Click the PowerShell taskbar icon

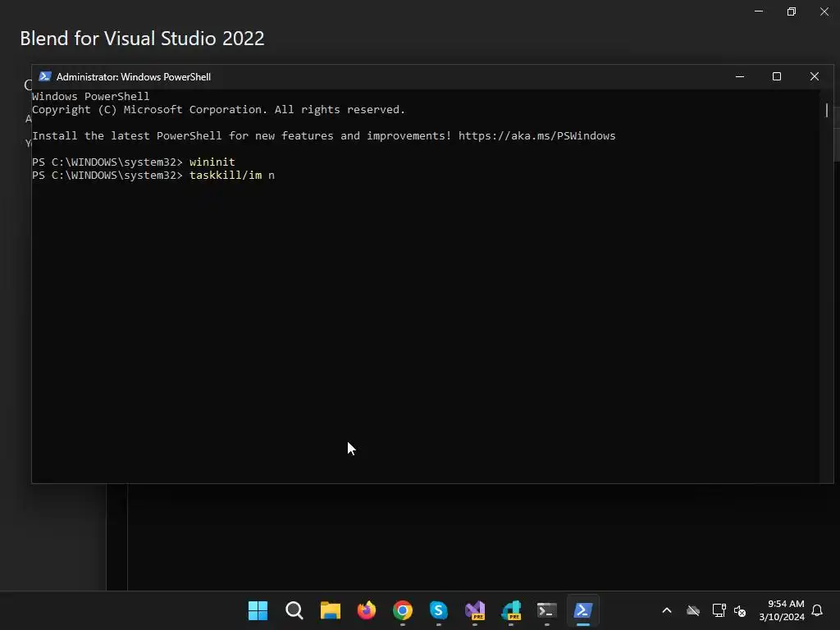pos(583,610)
